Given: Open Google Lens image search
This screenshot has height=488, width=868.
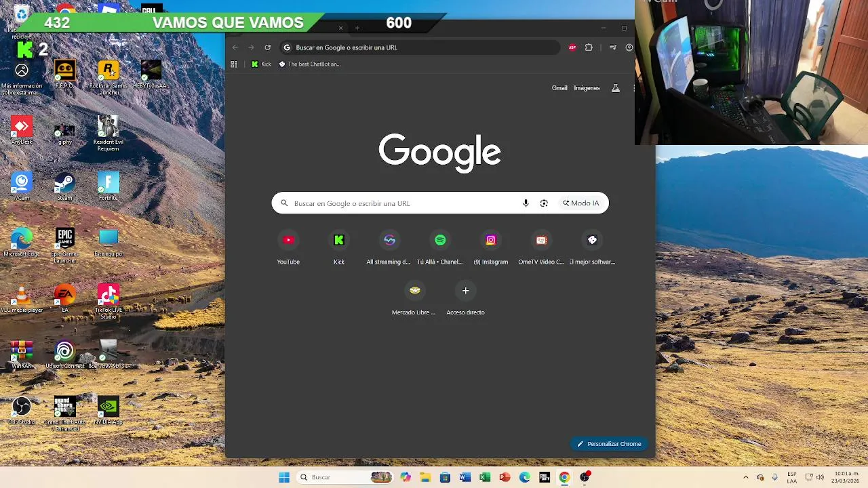Looking at the screenshot, I should 544,203.
